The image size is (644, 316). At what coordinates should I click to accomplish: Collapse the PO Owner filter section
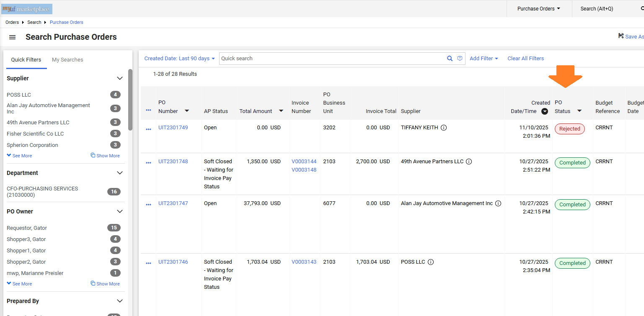119,211
